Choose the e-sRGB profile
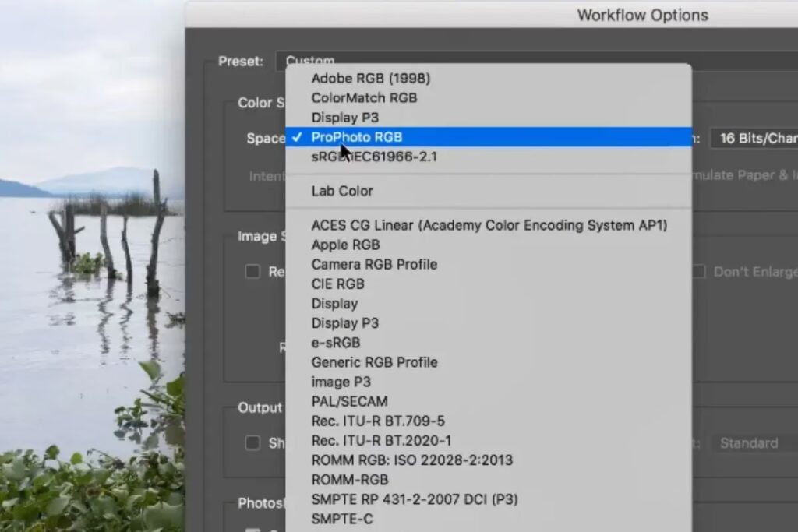 [x=335, y=343]
